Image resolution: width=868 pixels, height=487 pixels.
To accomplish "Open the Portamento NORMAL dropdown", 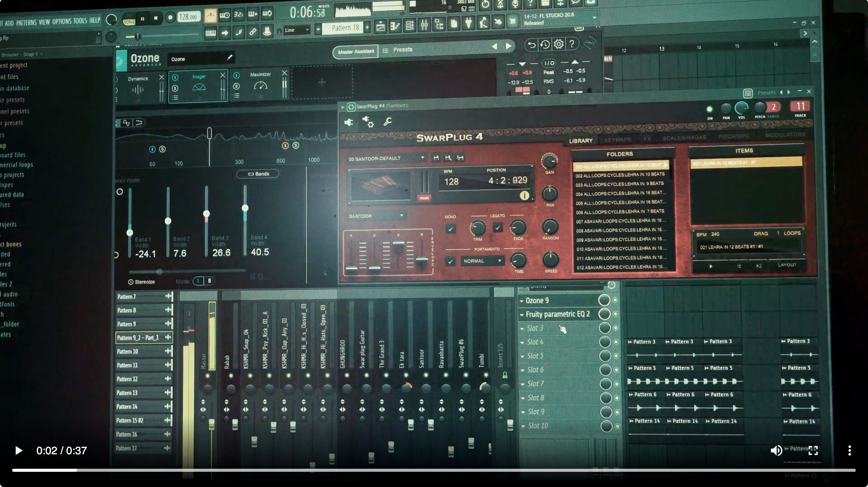I will coord(482,261).
